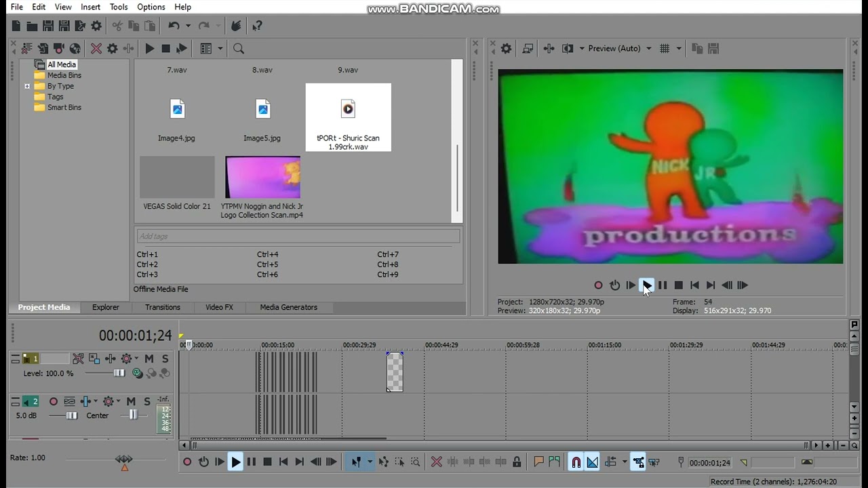The height and width of the screenshot is (488, 868).
Task: Open project properties gear in main toolbar
Action: coord(96,26)
